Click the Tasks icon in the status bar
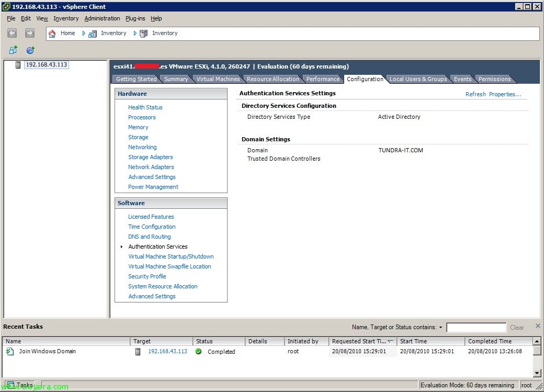 (x=10, y=385)
